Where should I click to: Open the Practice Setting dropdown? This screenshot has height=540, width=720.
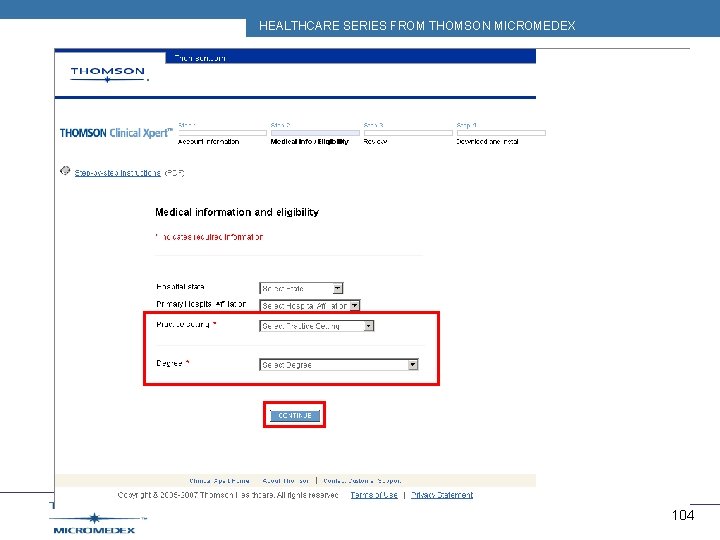[317, 326]
